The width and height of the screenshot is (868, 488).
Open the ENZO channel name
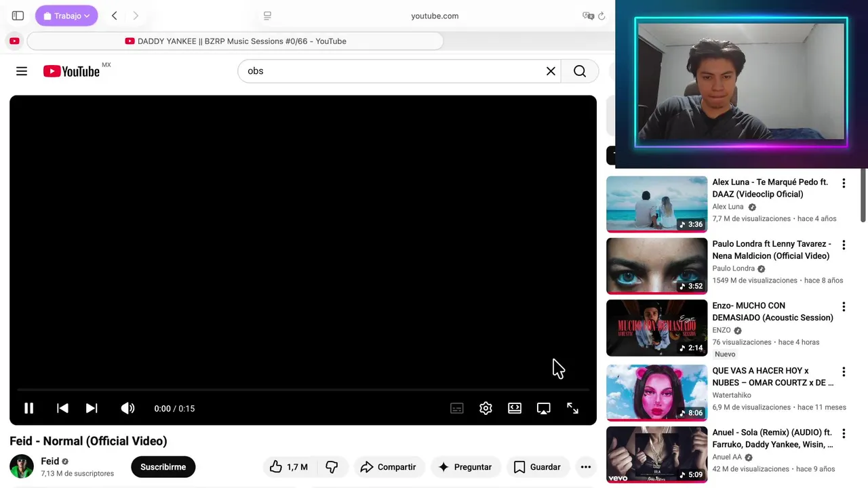(722, 331)
